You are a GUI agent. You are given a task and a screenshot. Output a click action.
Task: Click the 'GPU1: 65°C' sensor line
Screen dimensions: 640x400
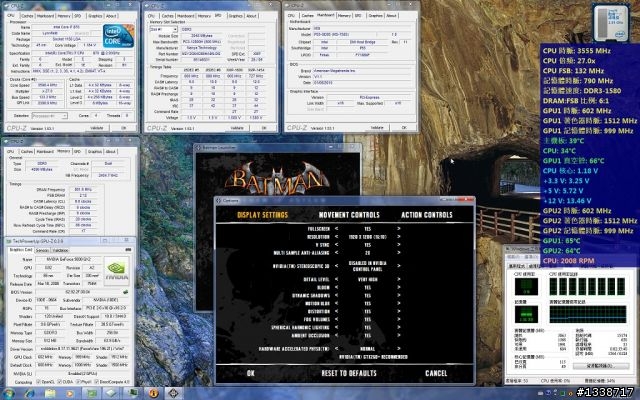(x=561, y=241)
